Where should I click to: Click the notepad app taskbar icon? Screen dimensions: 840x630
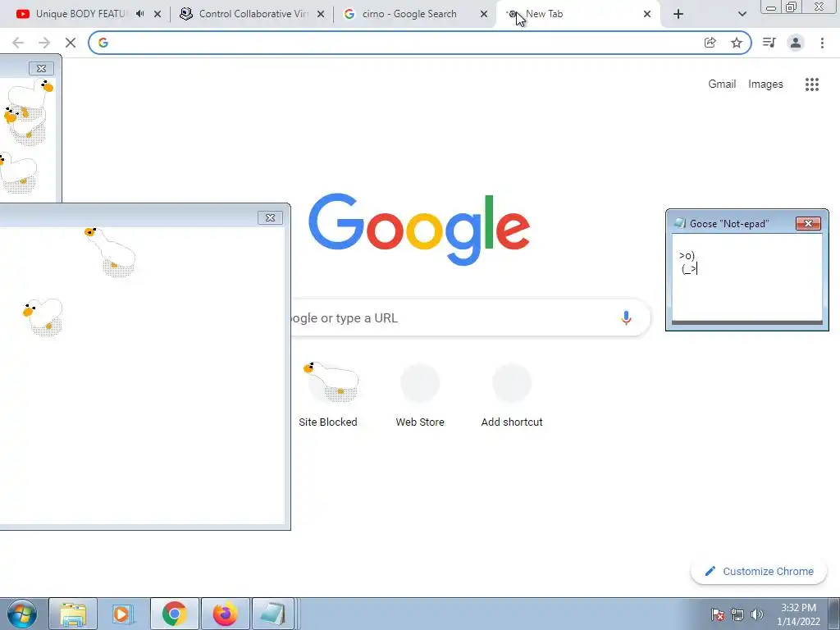[x=273, y=614]
